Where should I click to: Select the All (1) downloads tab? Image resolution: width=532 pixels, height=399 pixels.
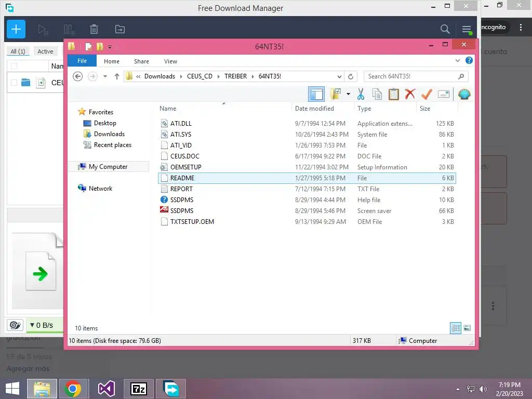tap(18, 51)
